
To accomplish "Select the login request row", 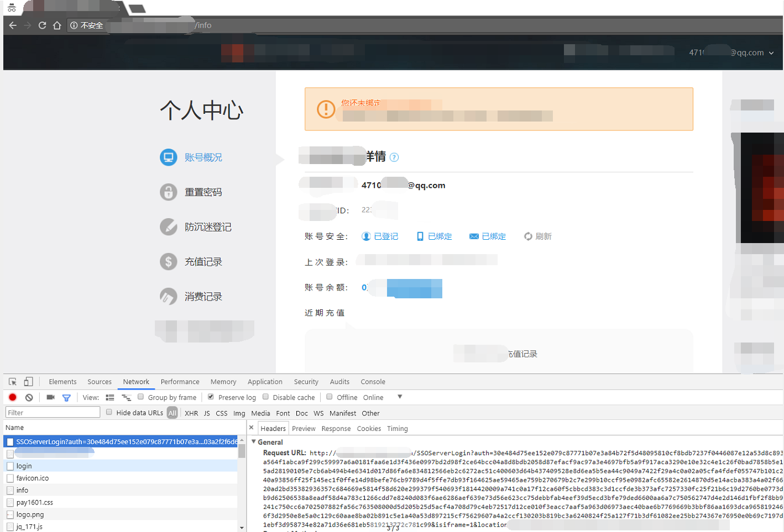I will pos(121,466).
